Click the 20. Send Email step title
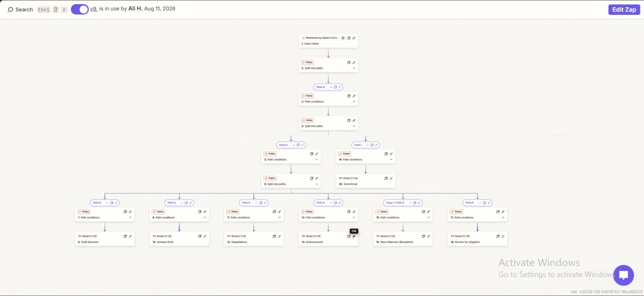This screenshot has width=644, height=296. (x=348, y=184)
